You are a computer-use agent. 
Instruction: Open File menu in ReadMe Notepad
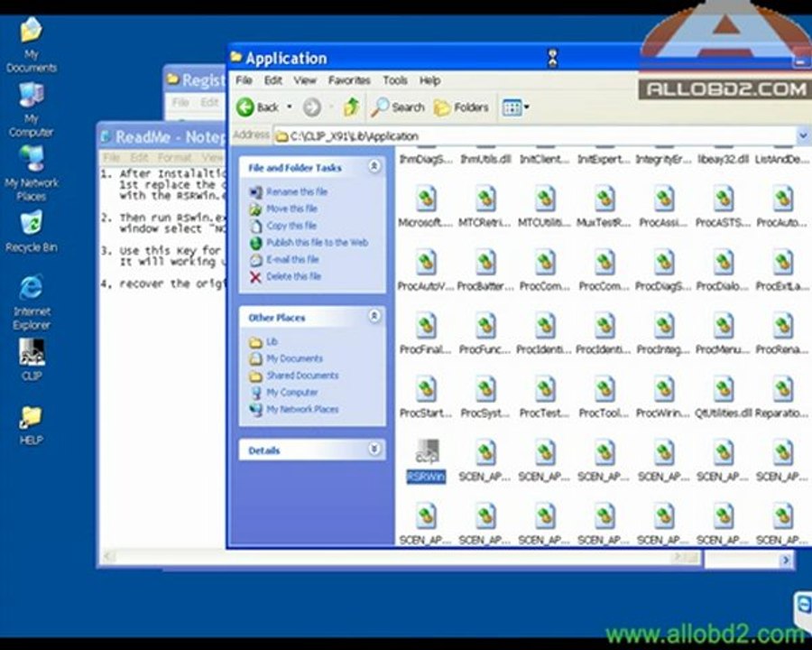click(x=111, y=157)
